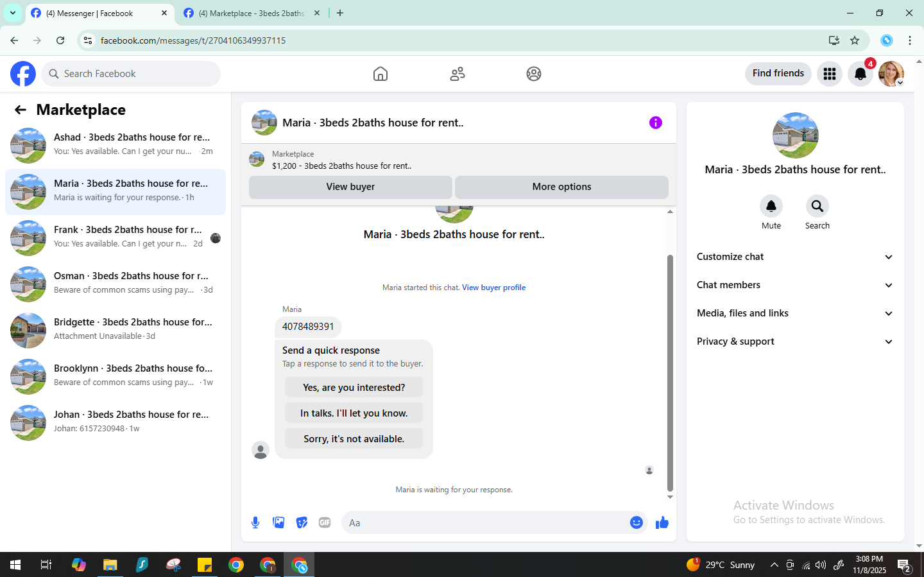This screenshot has height=577, width=924.
Task: Open Task View on the taskbar
Action: click(46, 565)
